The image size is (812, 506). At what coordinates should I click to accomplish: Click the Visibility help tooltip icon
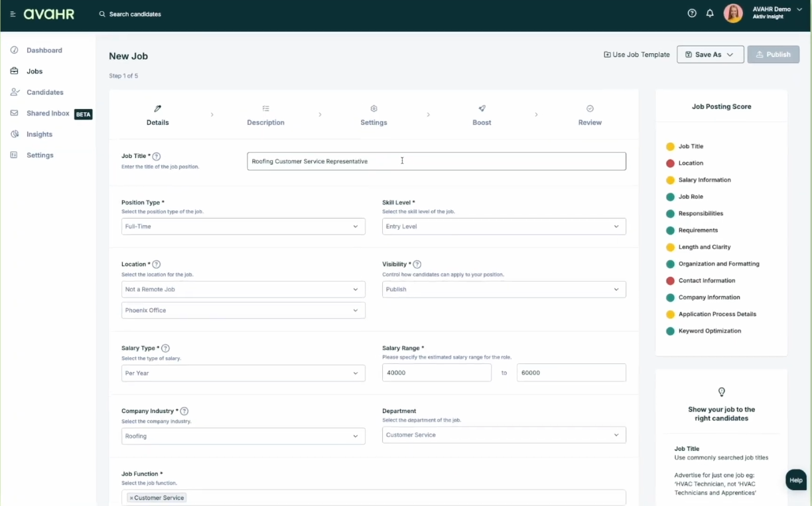click(x=417, y=264)
